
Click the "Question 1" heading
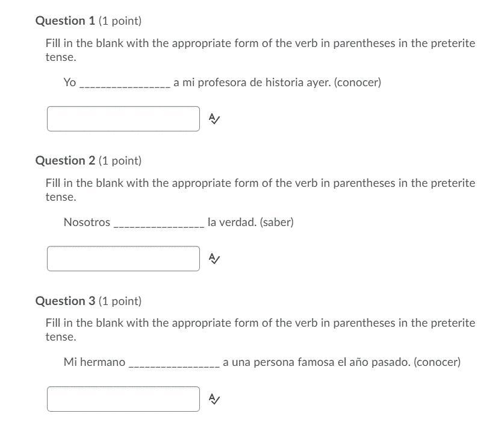point(65,21)
